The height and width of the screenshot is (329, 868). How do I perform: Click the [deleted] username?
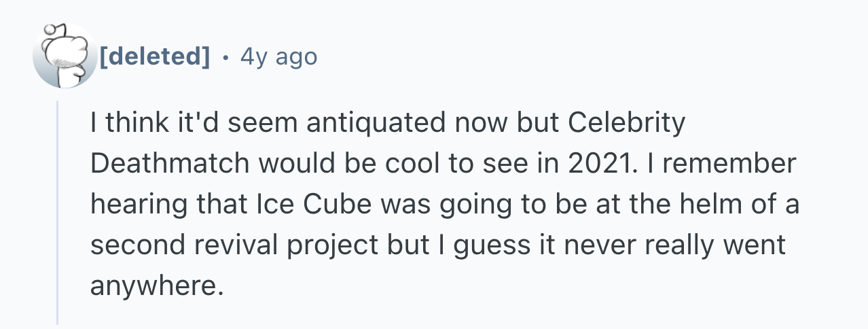[x=154, y=56]
